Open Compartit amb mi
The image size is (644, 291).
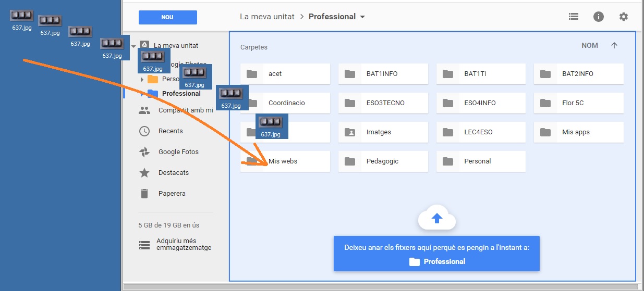186,110
